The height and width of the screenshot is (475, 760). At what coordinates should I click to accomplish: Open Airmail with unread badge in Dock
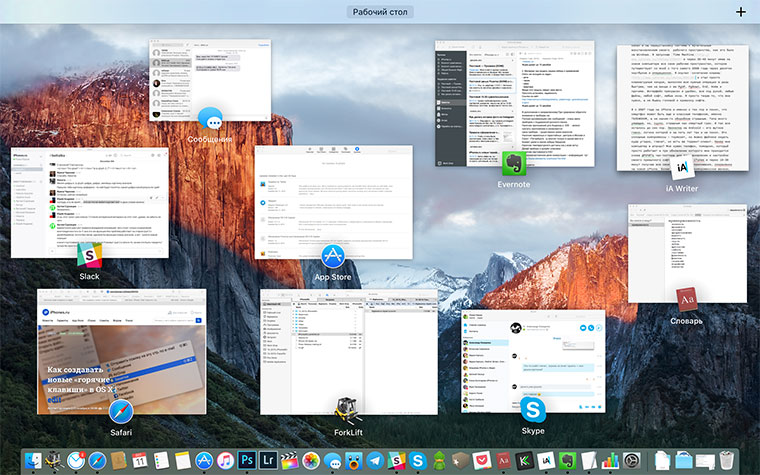(x=76, y=460)
